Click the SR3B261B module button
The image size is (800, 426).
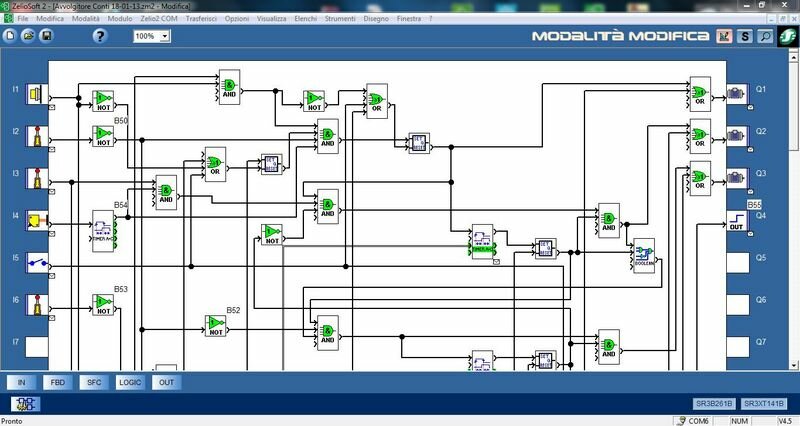(714, 404)
